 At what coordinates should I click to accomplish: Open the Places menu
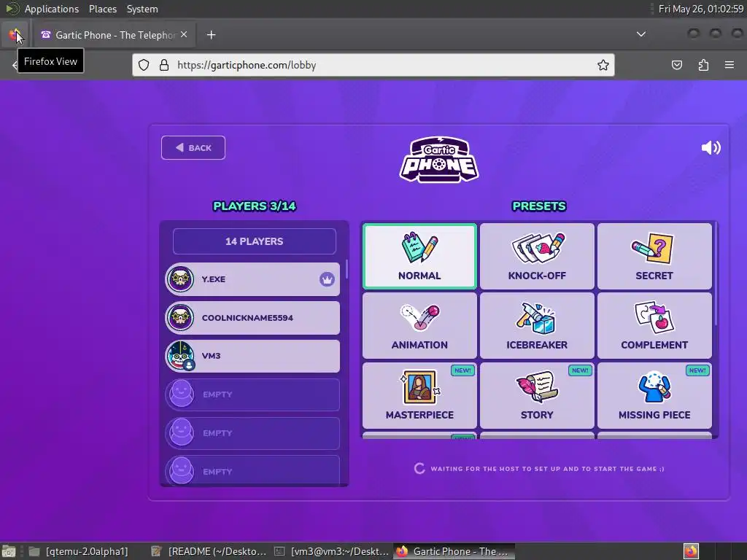tap(102, 9)
